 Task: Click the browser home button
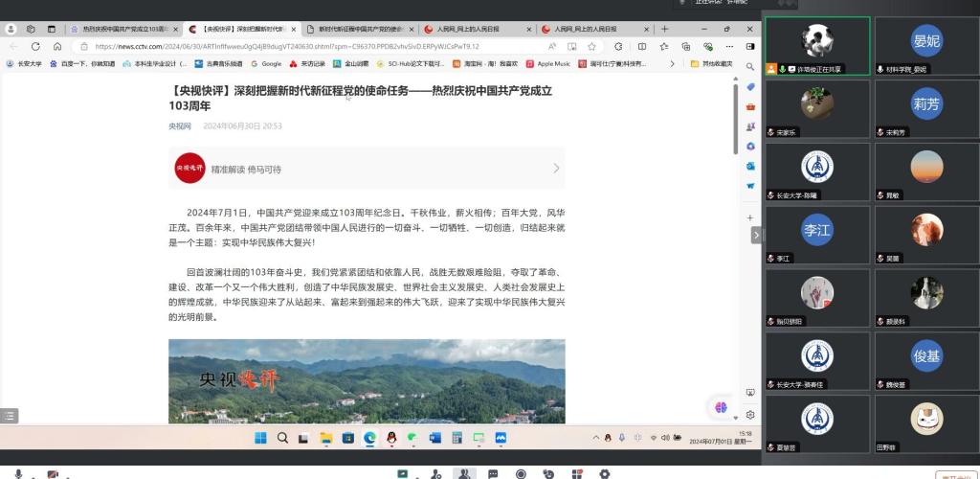(57, 46)
